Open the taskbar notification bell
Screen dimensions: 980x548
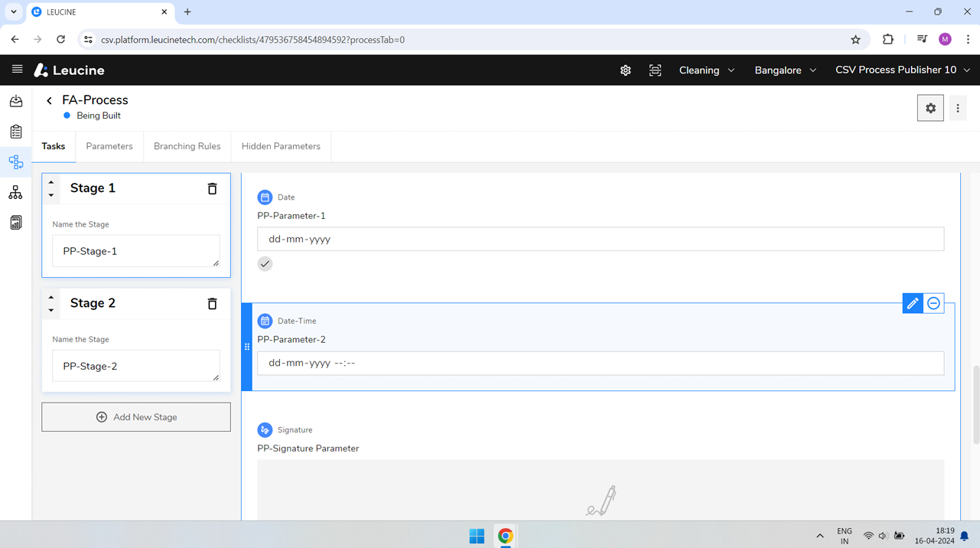[965, 536]
